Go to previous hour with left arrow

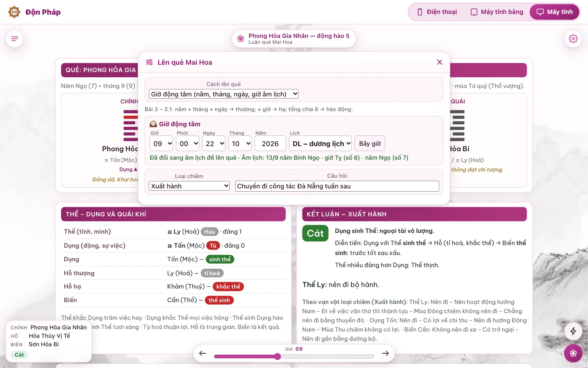(x=202, y=353)
